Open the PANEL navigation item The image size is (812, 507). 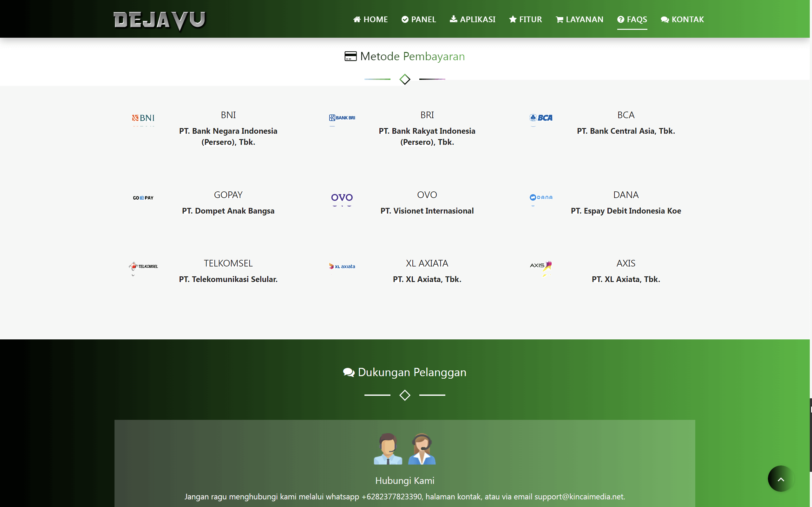418,19
